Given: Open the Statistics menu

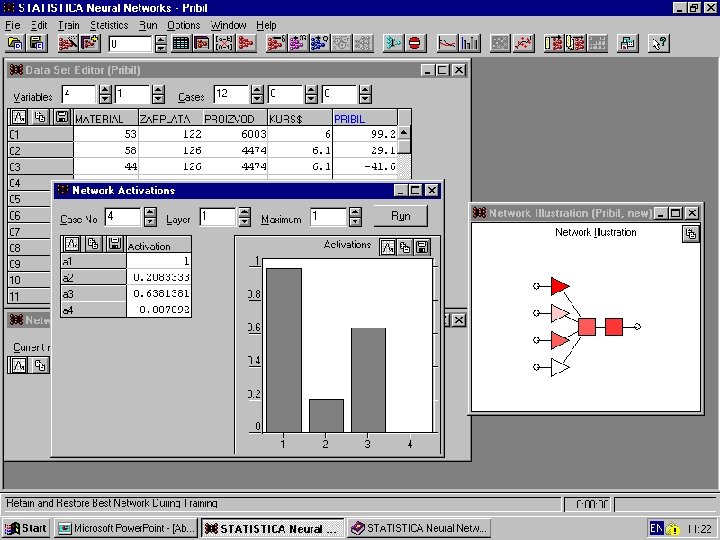Looking at the screenshot, I should (x=109, y=25).
